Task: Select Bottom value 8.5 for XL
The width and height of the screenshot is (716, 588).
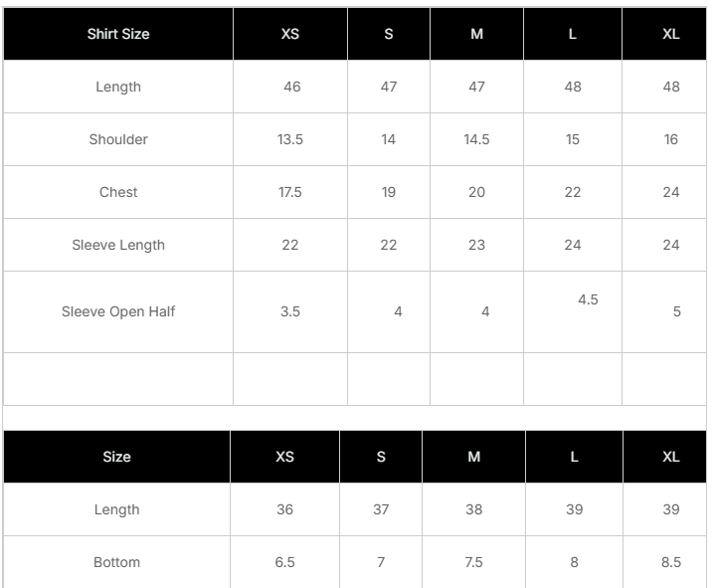Action: pos(671,562)
